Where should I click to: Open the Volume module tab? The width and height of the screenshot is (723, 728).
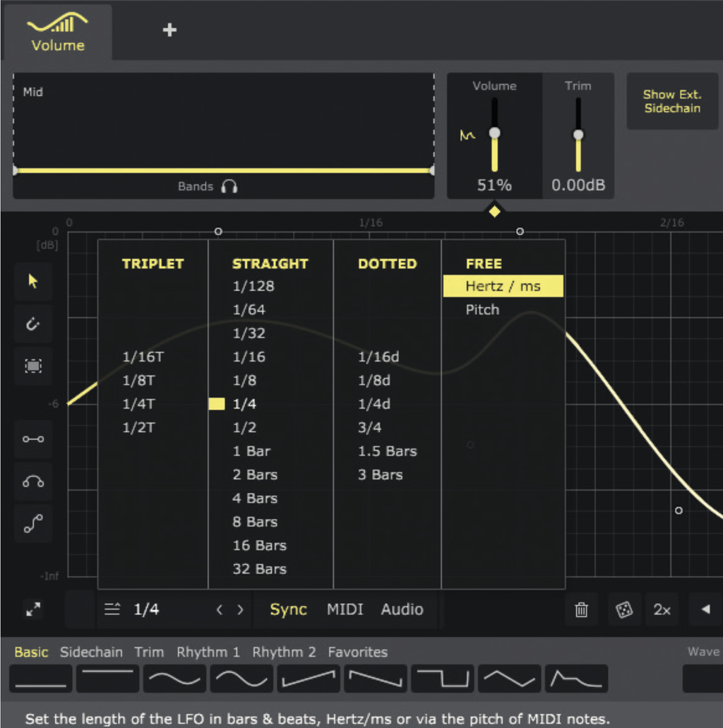pos(58,32)
